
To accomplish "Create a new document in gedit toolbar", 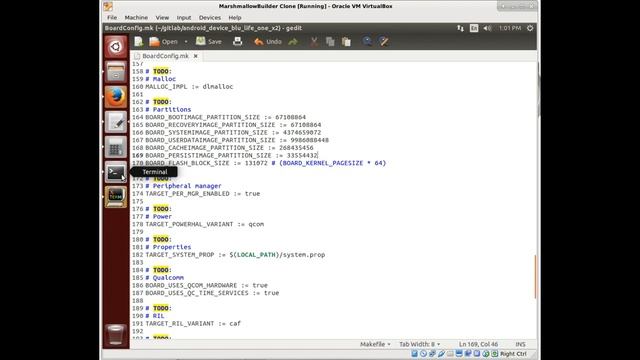I will 138,41.
